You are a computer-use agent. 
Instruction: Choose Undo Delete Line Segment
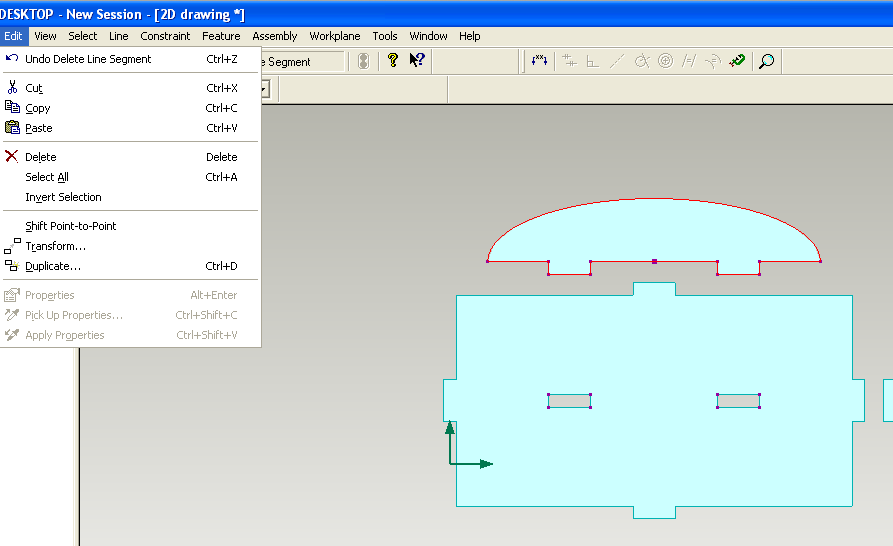(130, 59)
